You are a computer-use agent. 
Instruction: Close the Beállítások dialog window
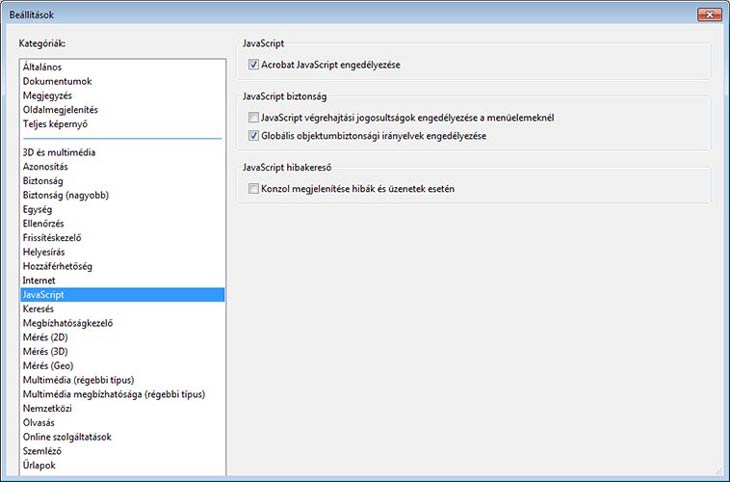710,15
